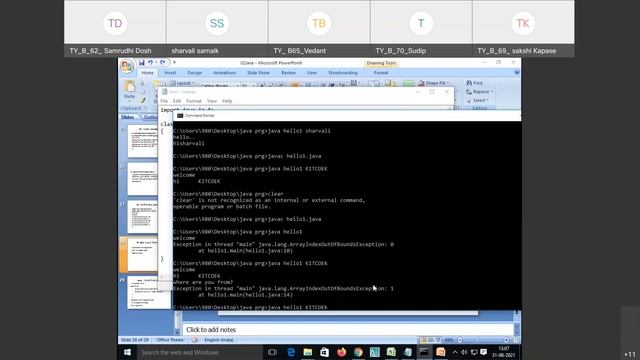Open the View ribbon tab in PowerPoint
The height and width of the screenshot is (360, 640).
pyautogui.click(x=311, y=73)
